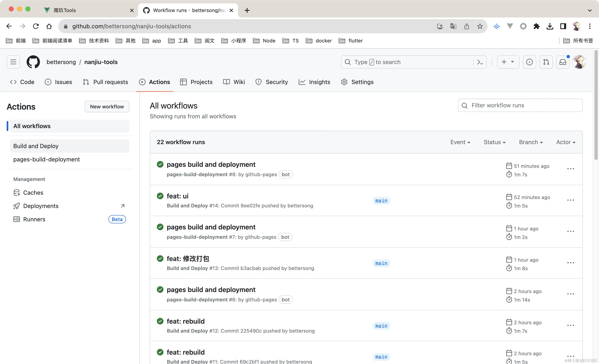Click the Insights tab

tap(320, 82)
